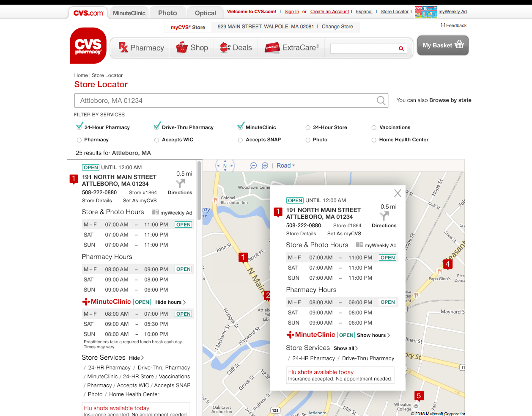The width and height of the screenshot is (532, 416).
Task: Go to Home breadcrumb
Action: [81, 75]
